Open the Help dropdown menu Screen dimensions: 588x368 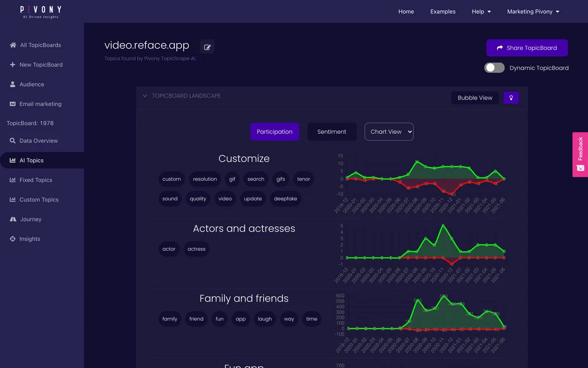pyautogui.click(x=481, y=12)
